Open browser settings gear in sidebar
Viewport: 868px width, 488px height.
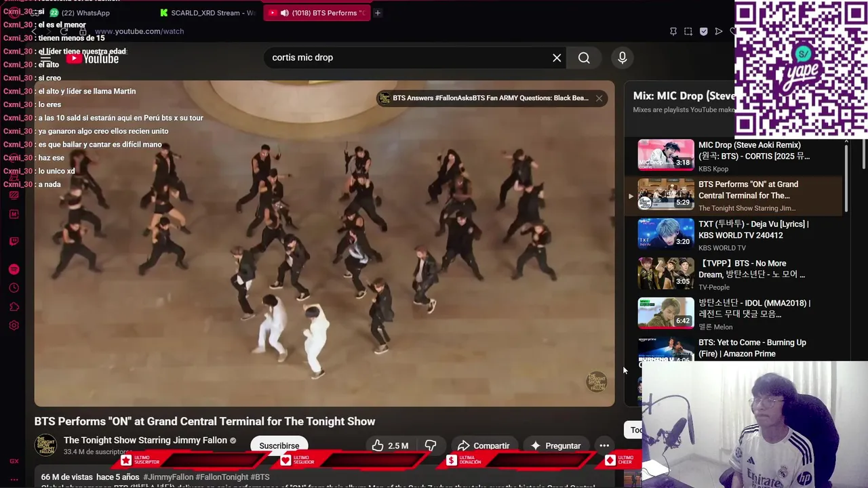pyautogui.click(x=14, y=325)
